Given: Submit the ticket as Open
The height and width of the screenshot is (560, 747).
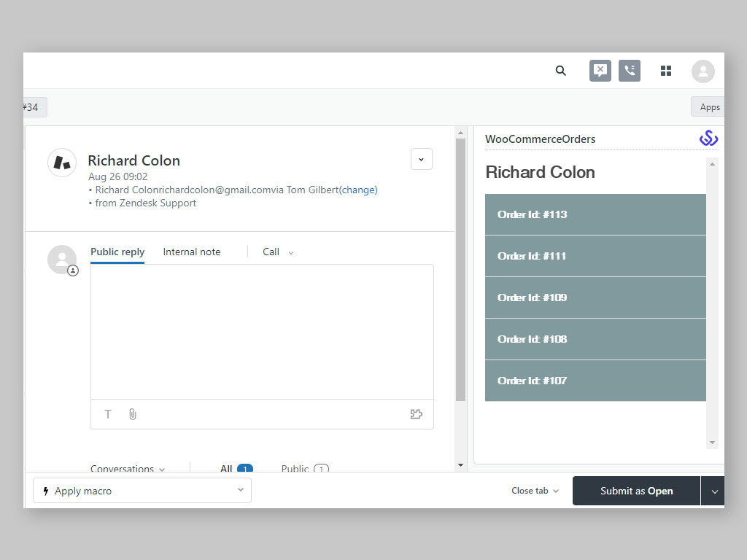Looking at the screenshot, I should click(x=635, y=491).
